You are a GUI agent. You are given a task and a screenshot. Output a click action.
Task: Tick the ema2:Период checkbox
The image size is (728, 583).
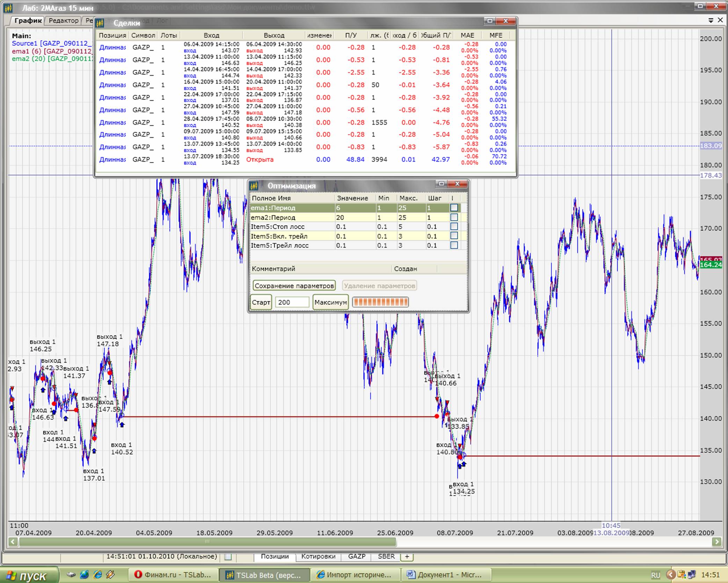454,217
